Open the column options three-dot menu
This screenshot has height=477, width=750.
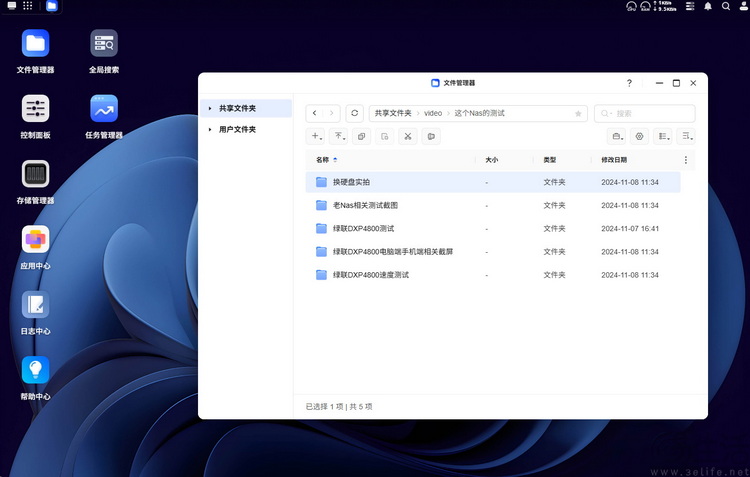(x=685, y=160)
